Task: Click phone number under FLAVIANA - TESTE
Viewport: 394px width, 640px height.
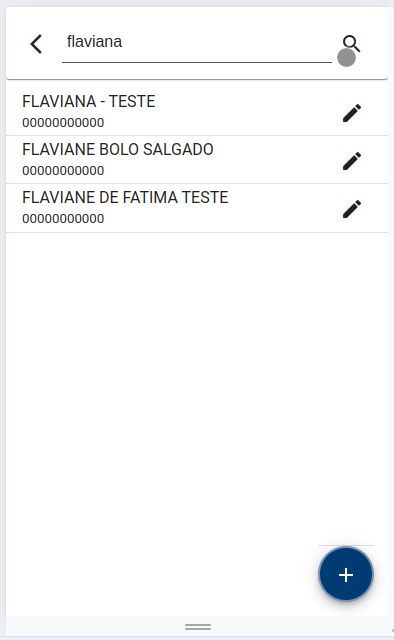Action: tap(63, 122)
